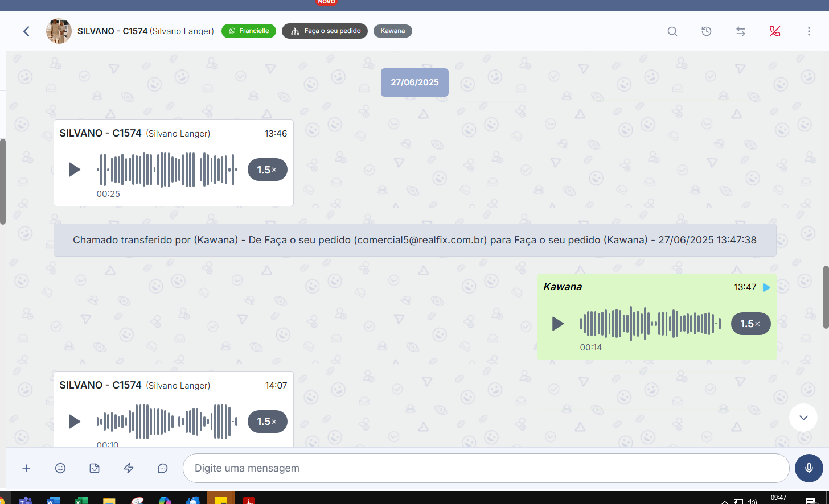Click the 'Faça o seu pedido' department tag
829x504 pixels.
coord(325,31)
